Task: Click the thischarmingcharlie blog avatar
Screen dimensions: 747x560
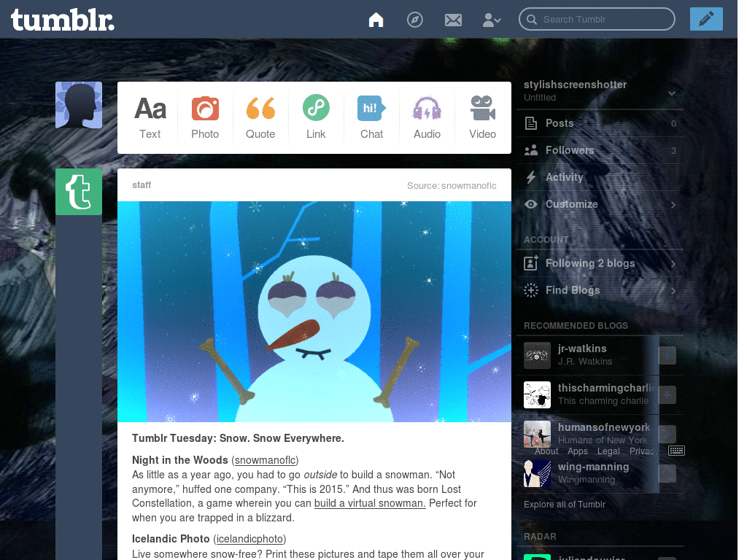Action: [x=537, y=394]
